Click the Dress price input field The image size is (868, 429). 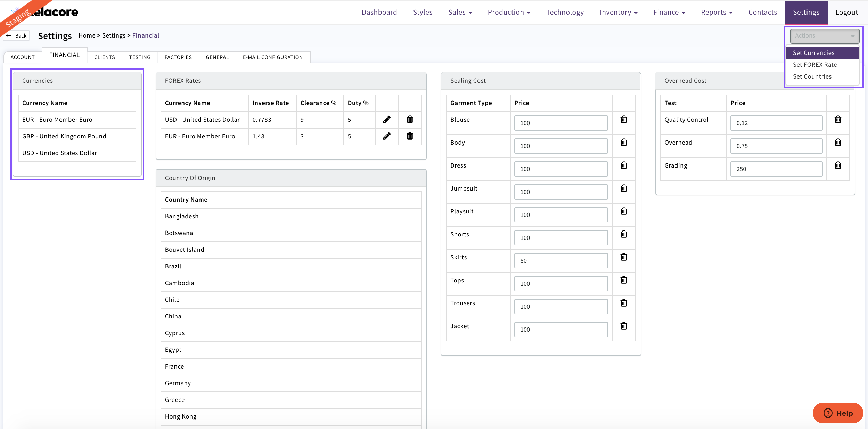point(560,169)
